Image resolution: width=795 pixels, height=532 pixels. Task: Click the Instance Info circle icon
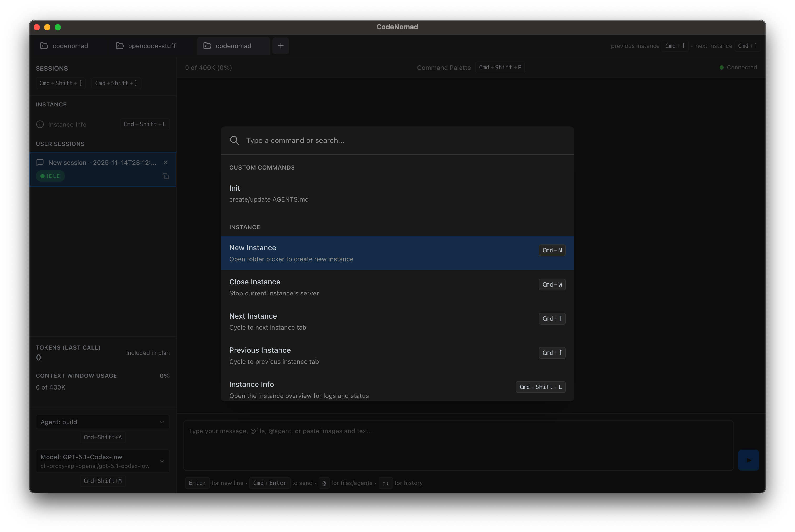[x=40, y=125]
